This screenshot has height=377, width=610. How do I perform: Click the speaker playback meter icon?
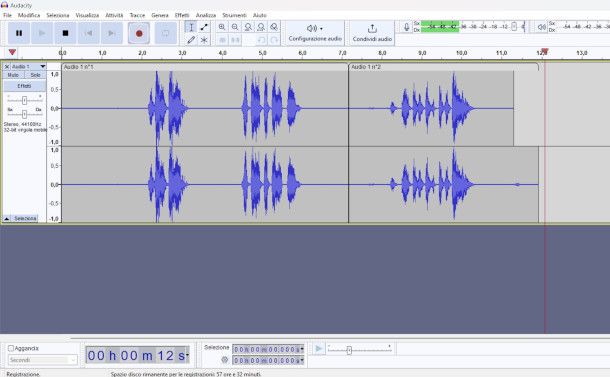pyautogui.click(x=541, y=27)
